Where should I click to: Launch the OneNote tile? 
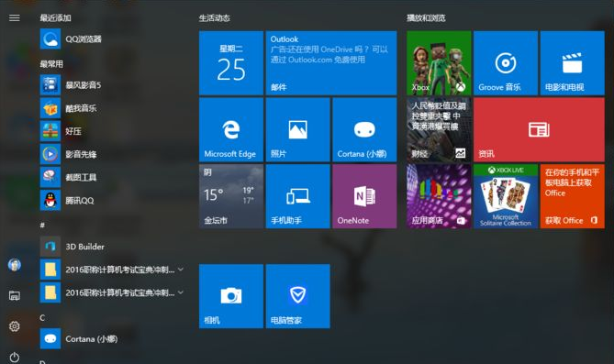pos(364,196)
